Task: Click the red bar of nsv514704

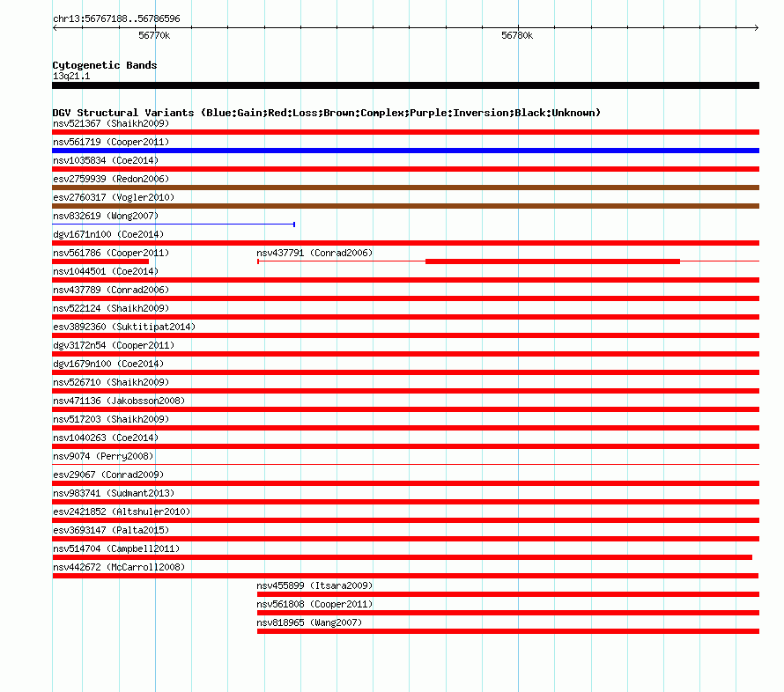Action: (x=402, y=557)
